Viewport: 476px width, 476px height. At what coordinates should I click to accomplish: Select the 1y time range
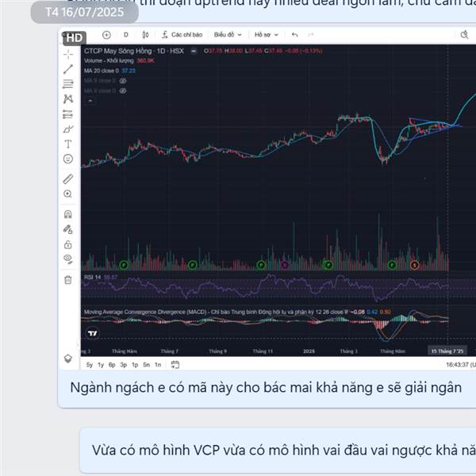(x=101, y=365)
